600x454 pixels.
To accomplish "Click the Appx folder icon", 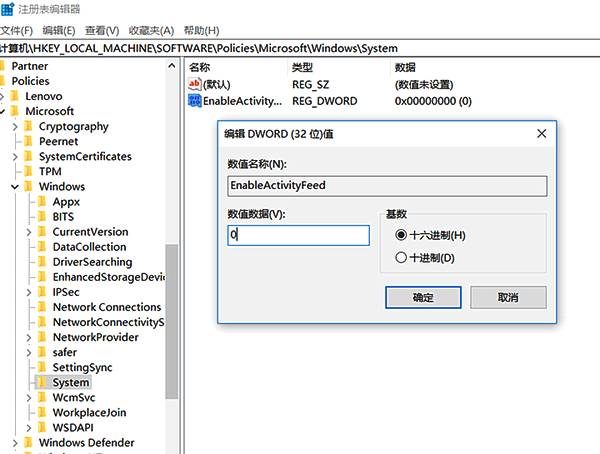I will click(42, 201).
